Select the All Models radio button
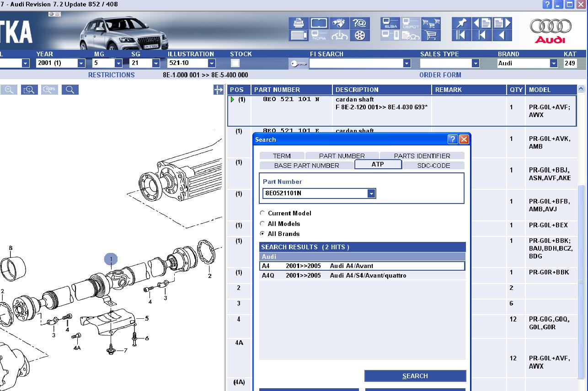 tap(262, 224)
